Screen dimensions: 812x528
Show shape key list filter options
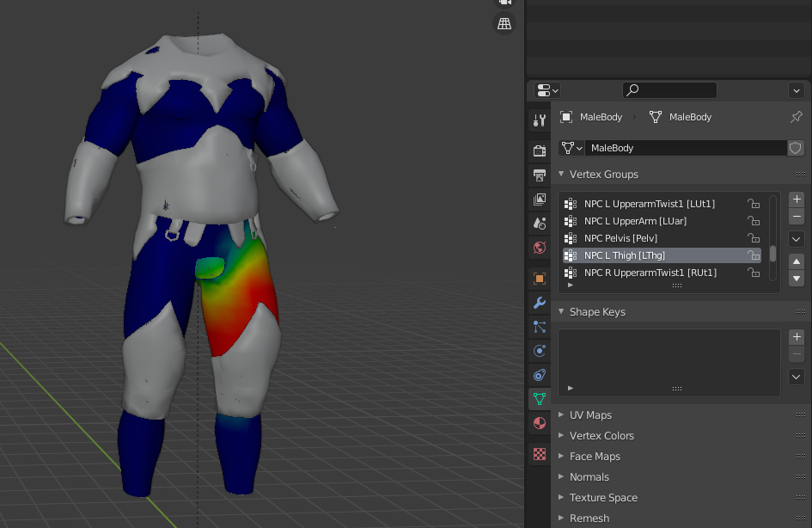click(571, 388)
